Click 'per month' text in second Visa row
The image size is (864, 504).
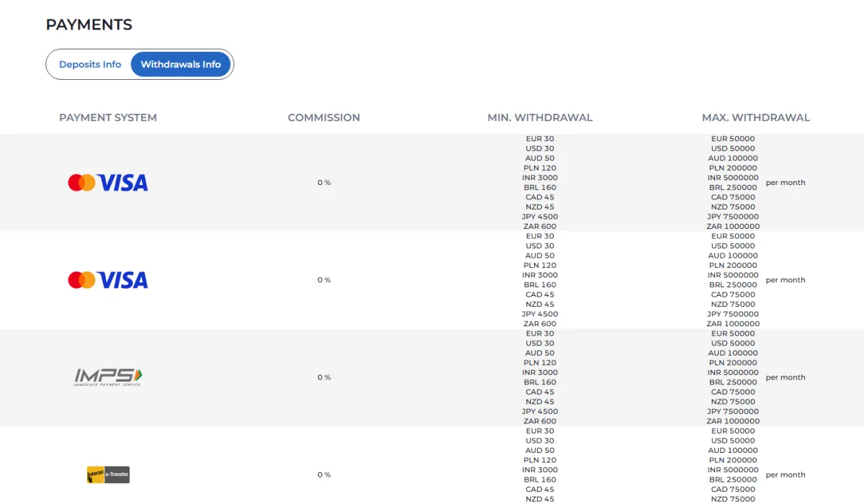(786, 280)
